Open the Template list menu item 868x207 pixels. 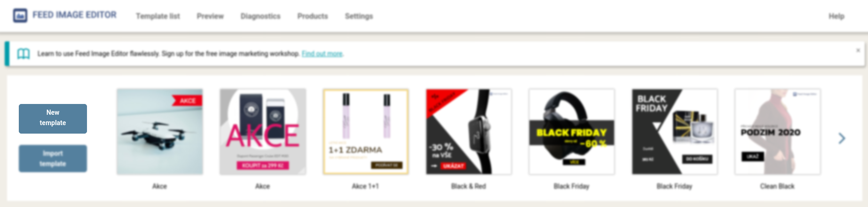click(158, 16)
